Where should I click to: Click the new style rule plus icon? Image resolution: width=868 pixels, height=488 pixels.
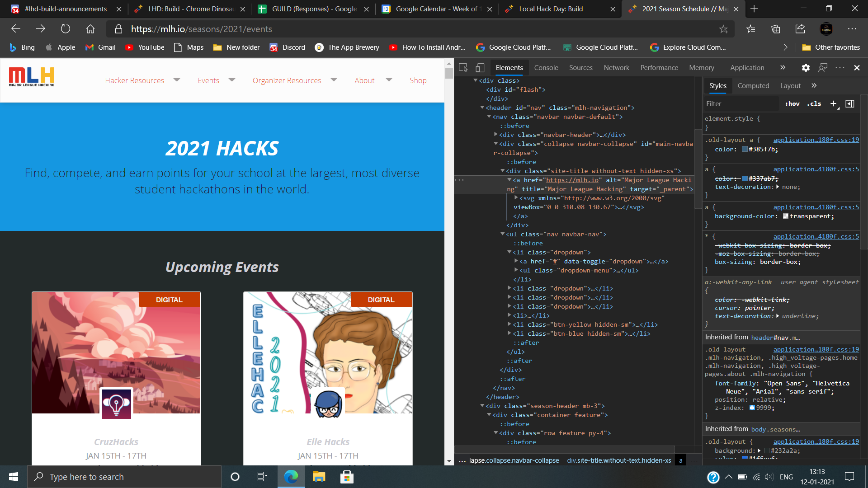834,103
